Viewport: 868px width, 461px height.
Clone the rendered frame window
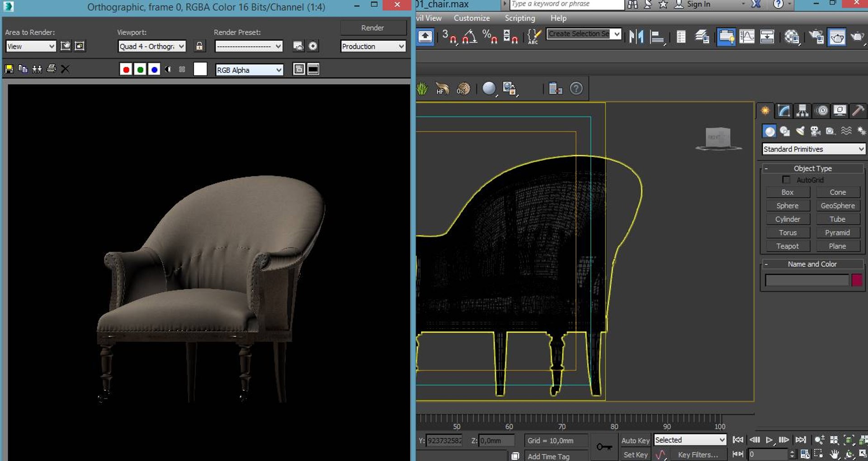(x=37, y=69)
